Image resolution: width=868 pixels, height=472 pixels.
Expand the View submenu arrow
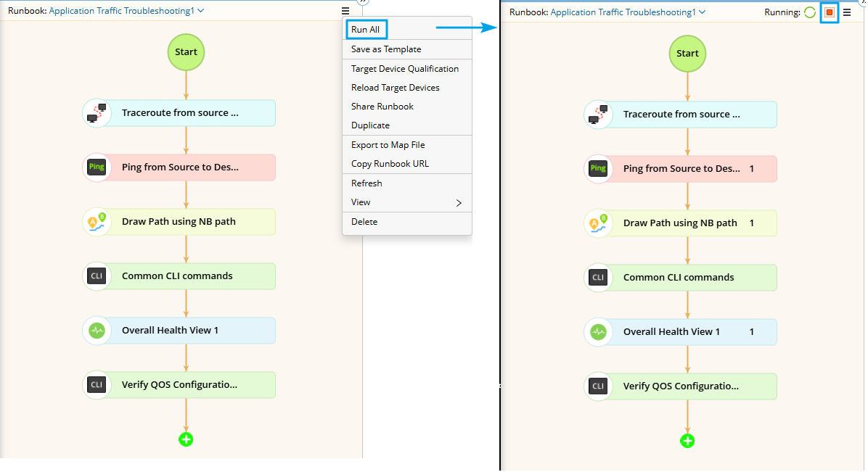[x=459, y=203]
